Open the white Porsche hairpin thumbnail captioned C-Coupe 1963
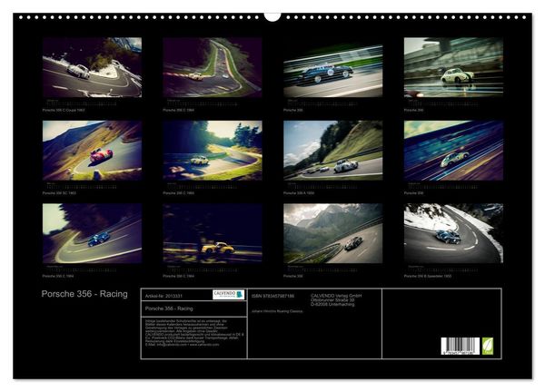Image resolution: width=545 pixels, height=392 pixels. point(92,67)
